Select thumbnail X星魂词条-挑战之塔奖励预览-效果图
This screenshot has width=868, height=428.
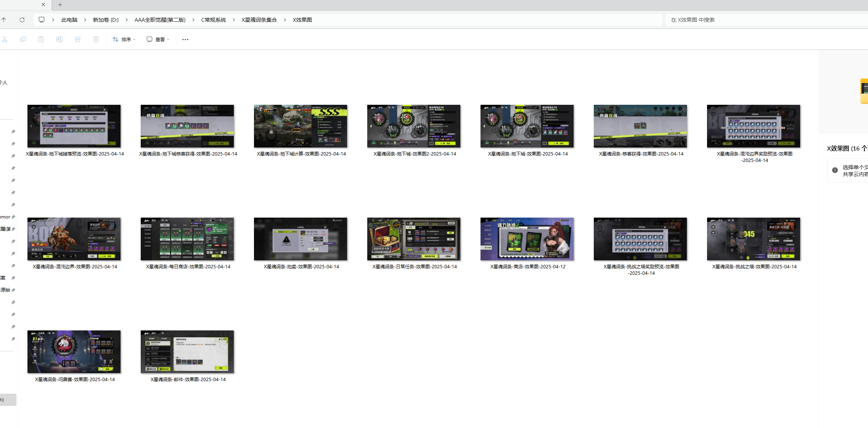click(640, 239)
